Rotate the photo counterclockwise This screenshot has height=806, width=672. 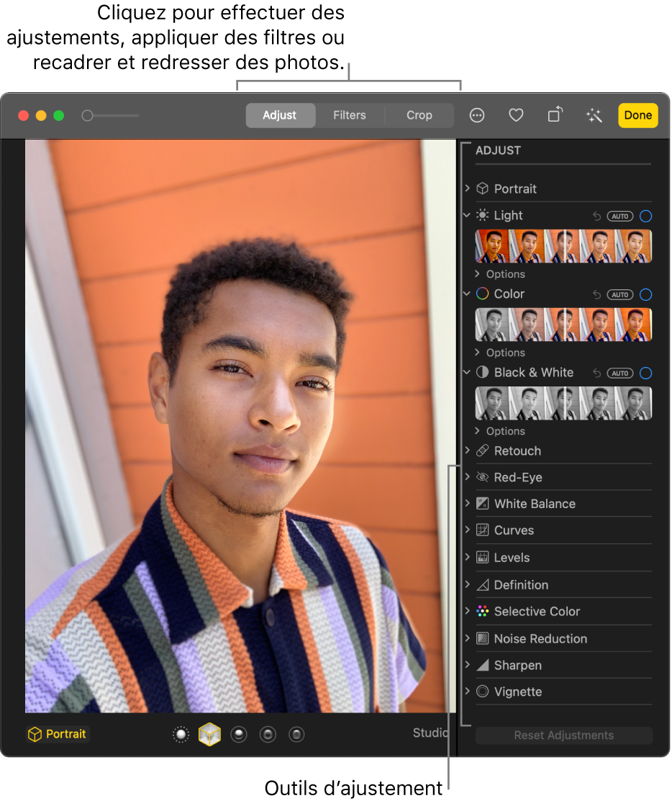click(x=555, y=114)
